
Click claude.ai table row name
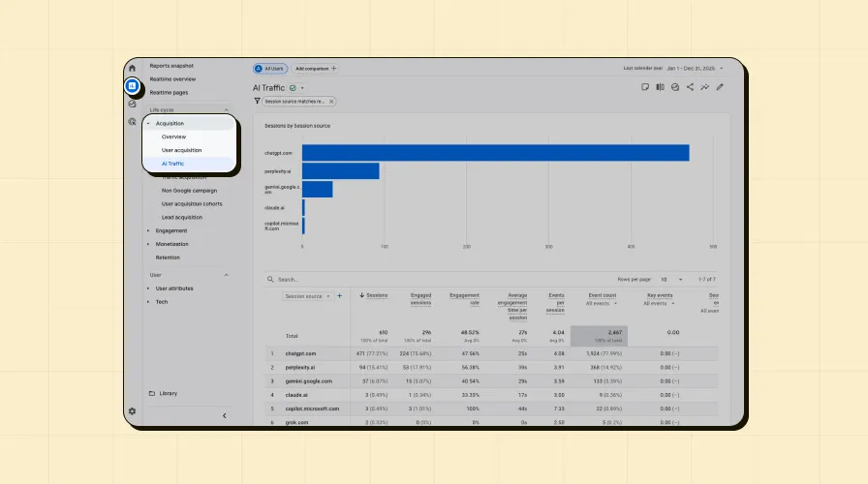[296, 395]
